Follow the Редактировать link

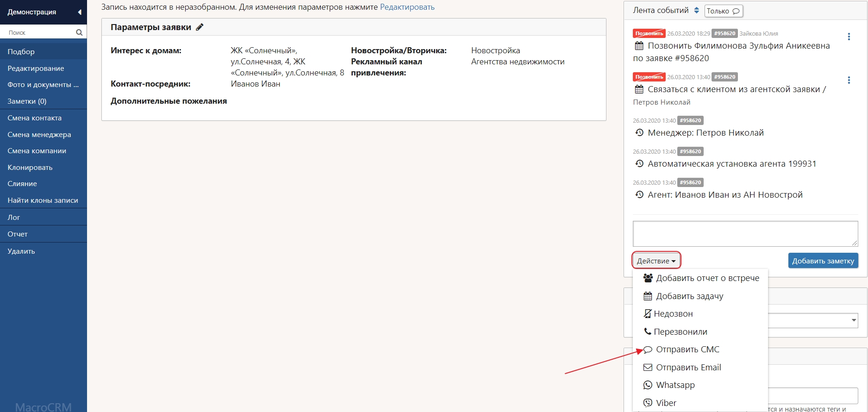point(407,7)
